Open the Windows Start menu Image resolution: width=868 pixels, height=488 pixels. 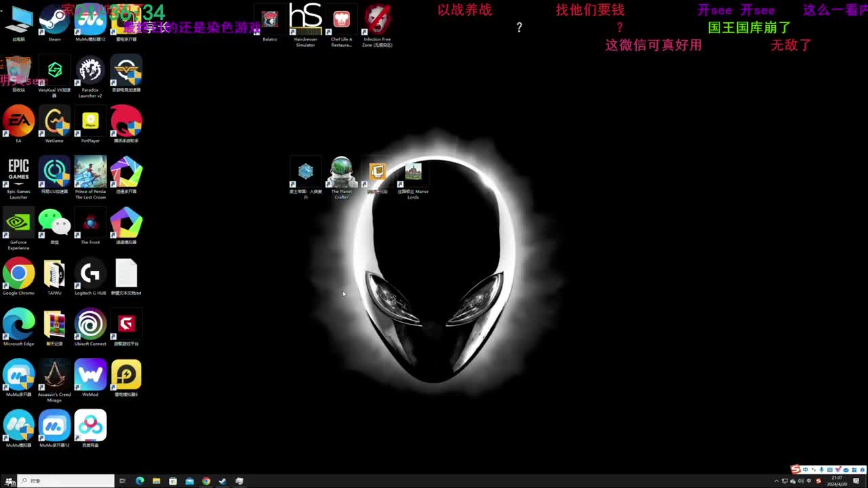pos(8,481)
